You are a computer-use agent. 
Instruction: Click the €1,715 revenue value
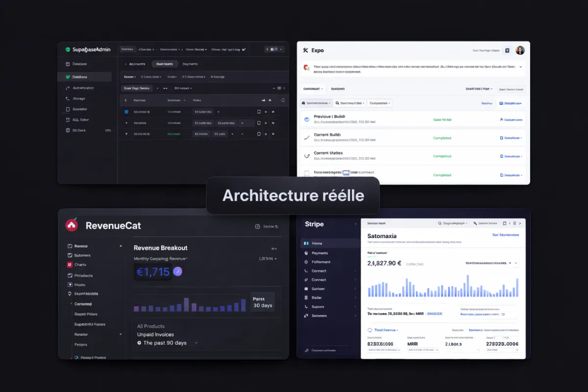click(x=153, y=271)
